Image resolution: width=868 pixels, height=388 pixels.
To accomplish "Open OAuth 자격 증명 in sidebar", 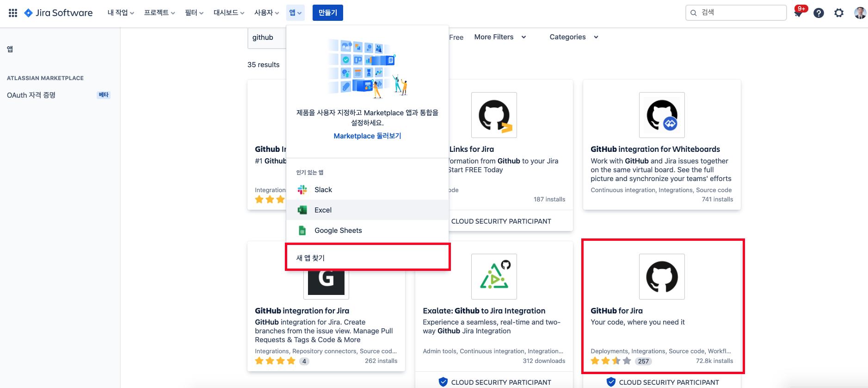I will point(31,95).
